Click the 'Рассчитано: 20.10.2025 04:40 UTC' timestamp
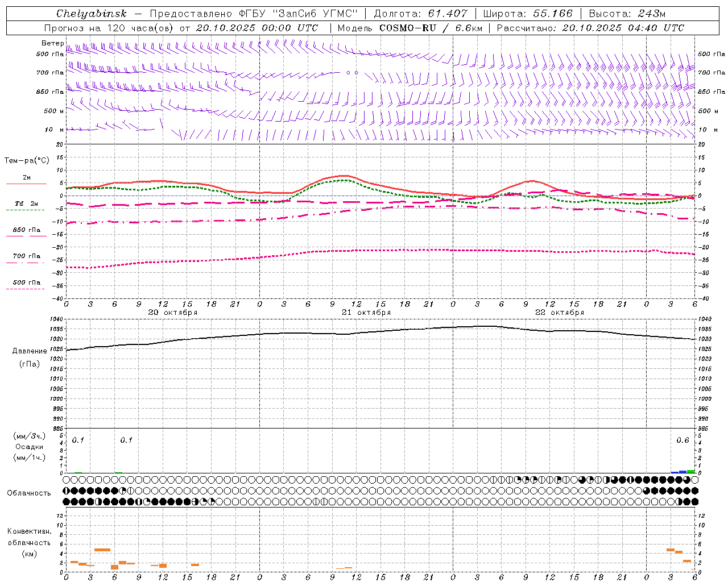 click(x=591, y=28)
